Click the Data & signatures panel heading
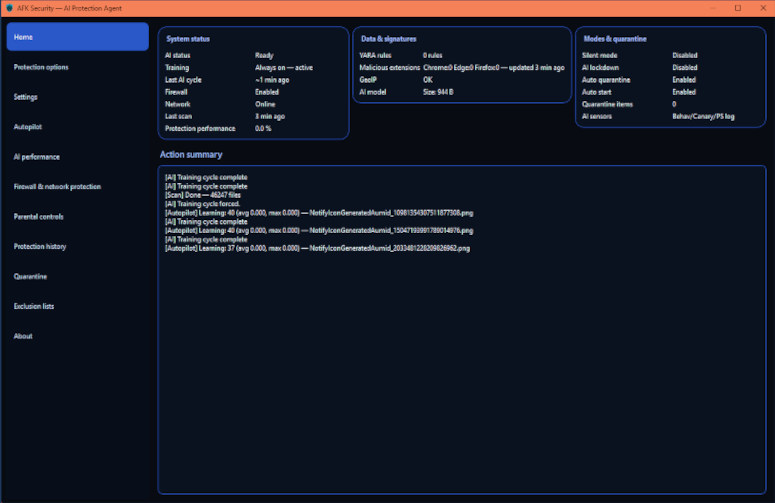This screenshot has width=775, height=503. [388, 39]
